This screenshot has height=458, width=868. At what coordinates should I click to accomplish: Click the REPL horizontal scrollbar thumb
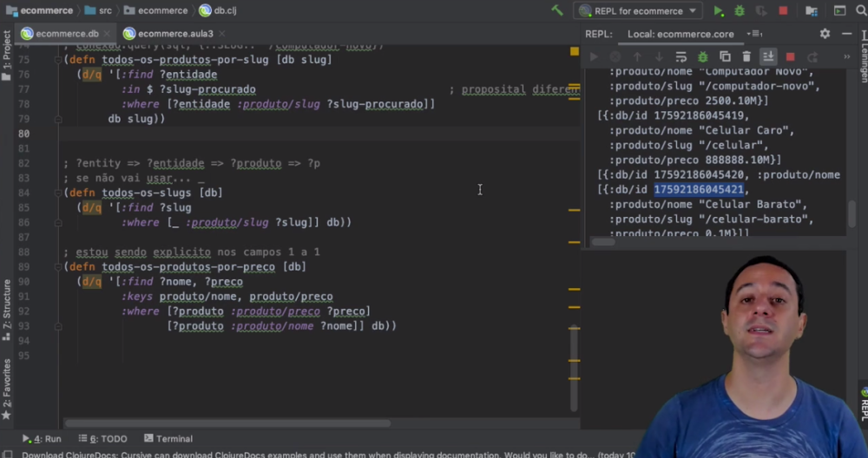[603, 242]
